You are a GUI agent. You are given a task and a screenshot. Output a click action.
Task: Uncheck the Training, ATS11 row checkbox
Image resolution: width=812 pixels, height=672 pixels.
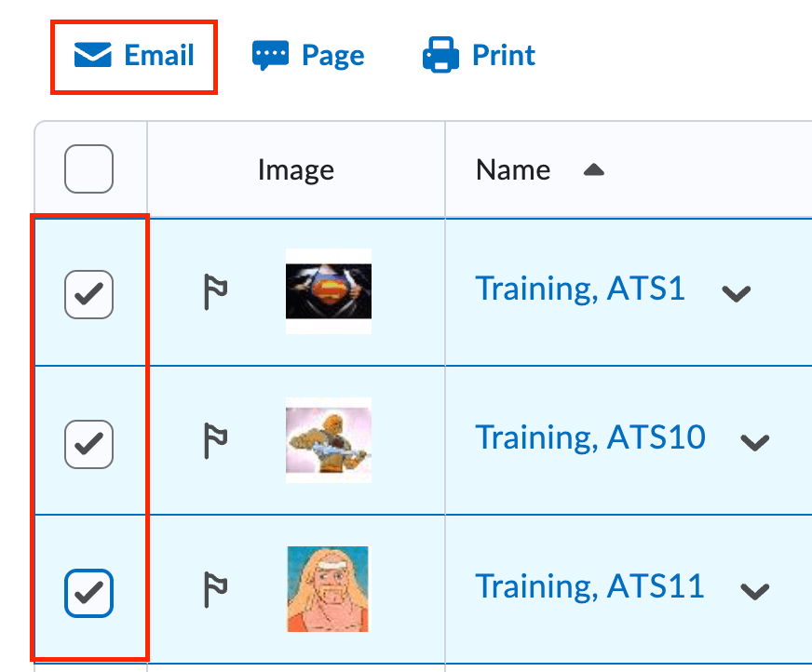(x=88, y=592)
